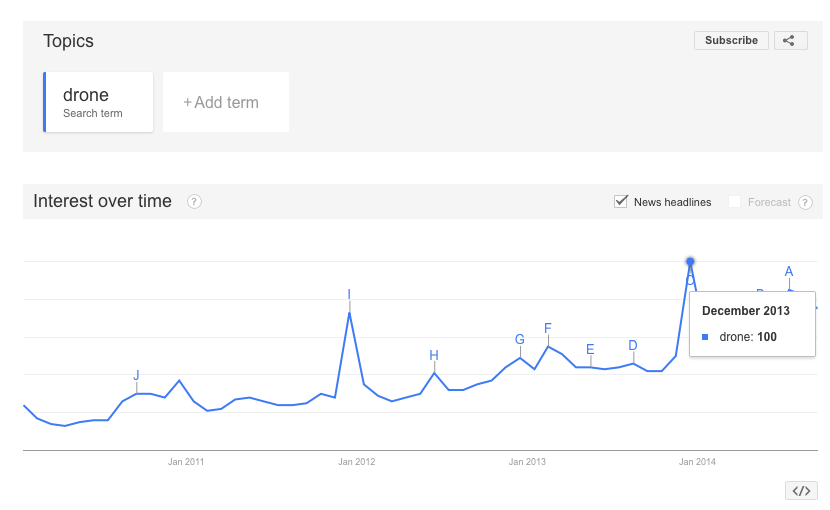
Task: Click news headline marker D
Action: click(x=633, y=345)
